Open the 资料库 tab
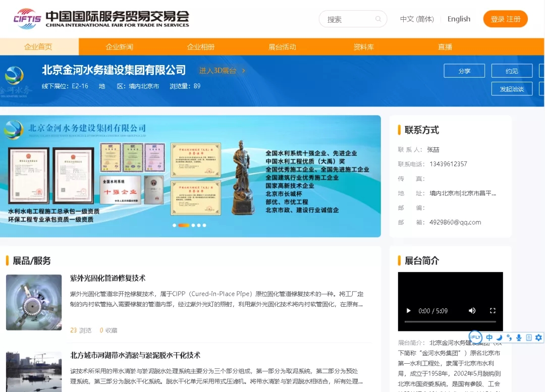 point(363,47)
